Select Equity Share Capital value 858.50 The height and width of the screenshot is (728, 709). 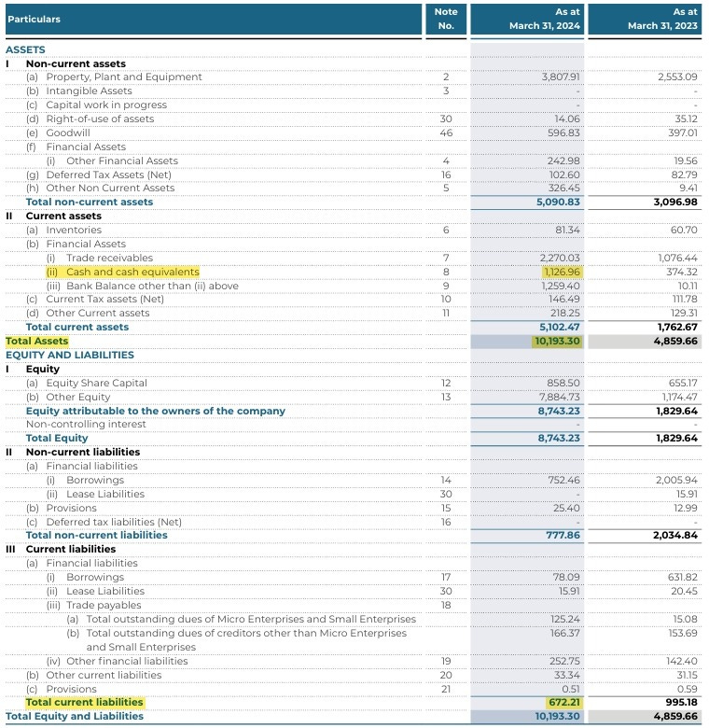(x=563, y=383)
